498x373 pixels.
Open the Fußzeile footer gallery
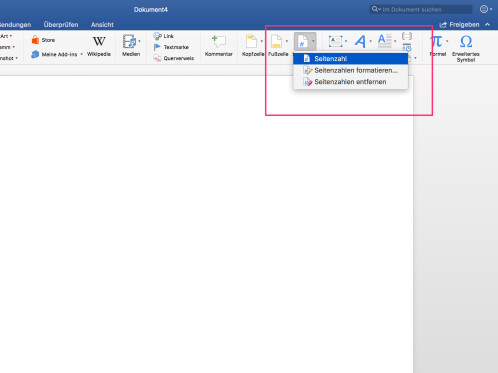[277, 46]
